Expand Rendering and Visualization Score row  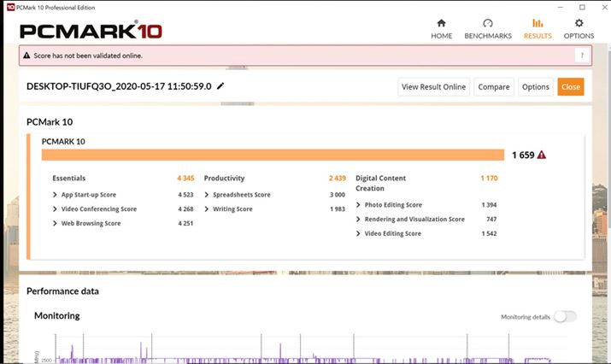coord(358,220)
